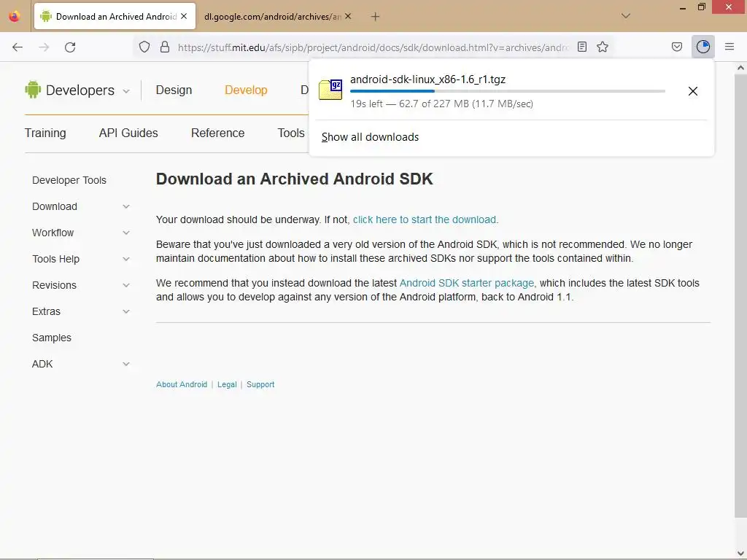Select the Download an Archived Android tab
The image size is (747, 560).
[x=115, y=16]
